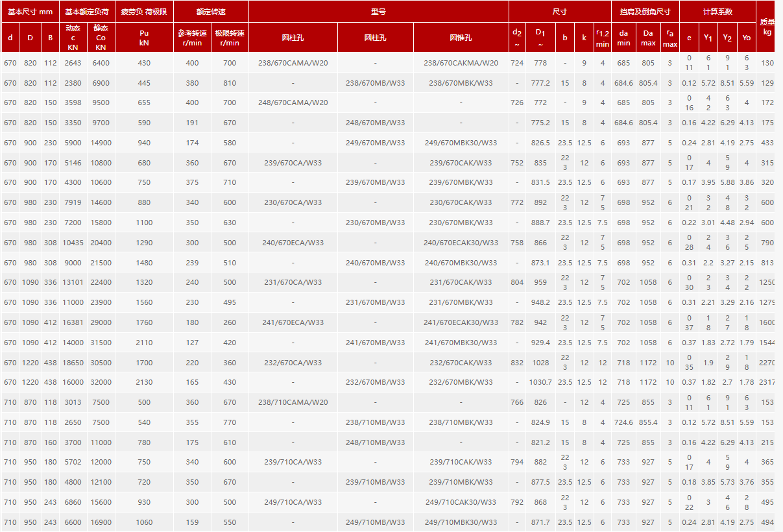Image resolution: width=783 pixels, height=532 pixels.
Task: Select the 动态 c KN column header
Action: pos(73,38)
